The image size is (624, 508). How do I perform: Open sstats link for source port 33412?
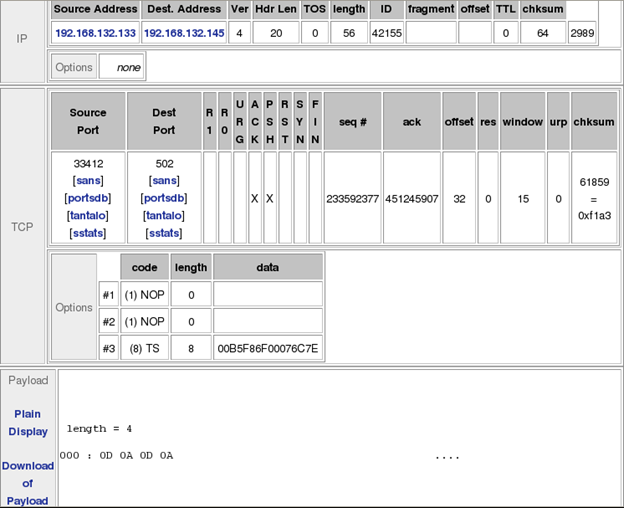[x=88, y=233]
